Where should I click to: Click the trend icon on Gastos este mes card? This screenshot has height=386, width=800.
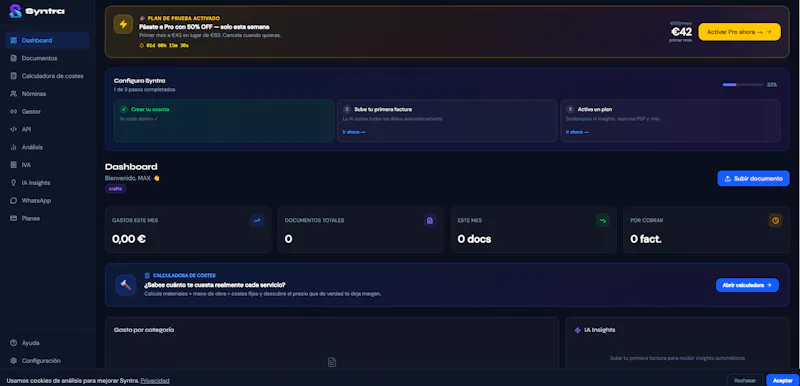click(x=257, y=220)
